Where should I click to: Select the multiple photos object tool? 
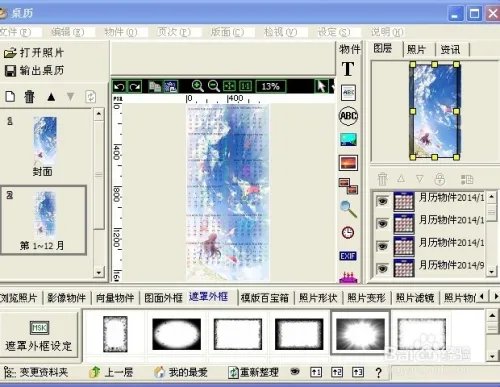(348, 186)
